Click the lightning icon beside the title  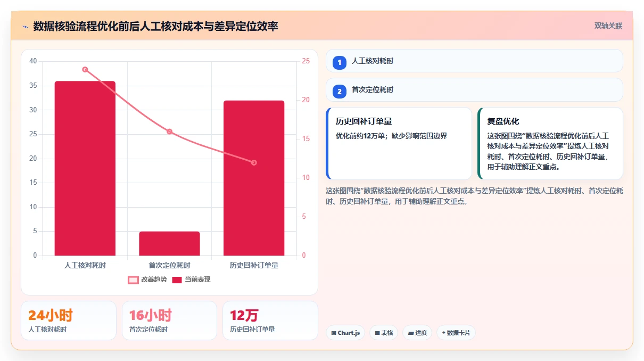click(x=25, y=26)
